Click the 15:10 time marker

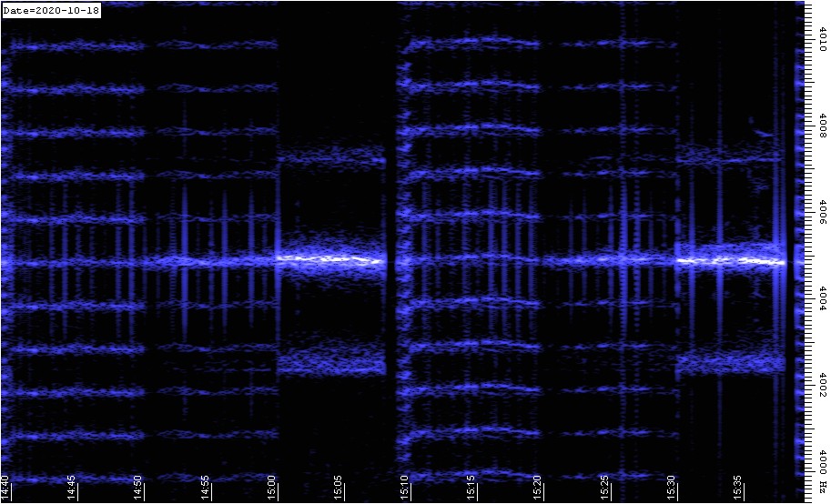[x=405, y=486]
